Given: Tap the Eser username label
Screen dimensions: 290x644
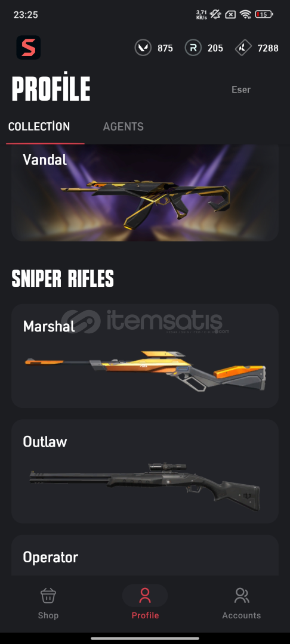Looking at the screenshot, I should [x=241, y=89].
